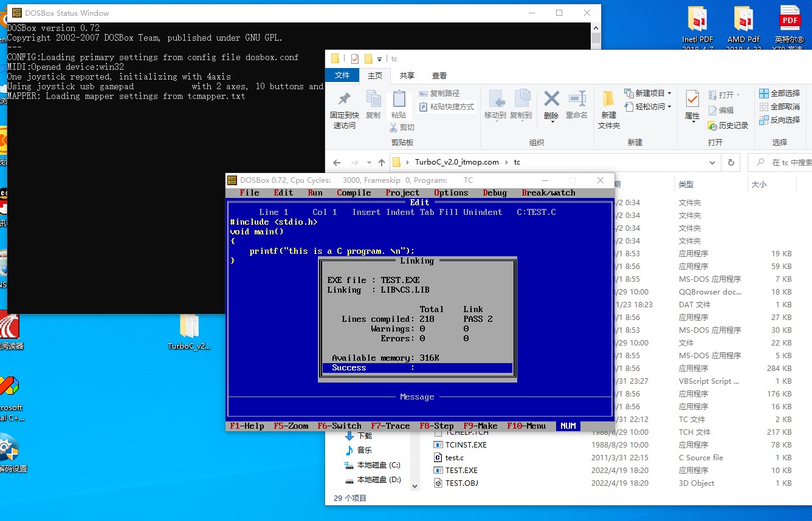The height and width of the screenshot is (521, 812).
Task: Click Select all (全部选择)
Action: point(779,94)
